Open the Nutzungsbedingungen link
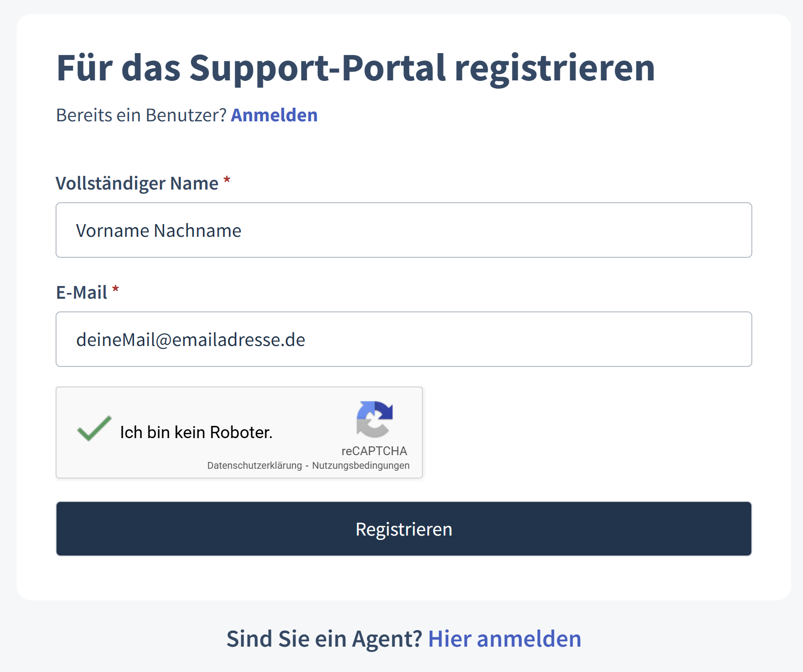 coord(361,465)
